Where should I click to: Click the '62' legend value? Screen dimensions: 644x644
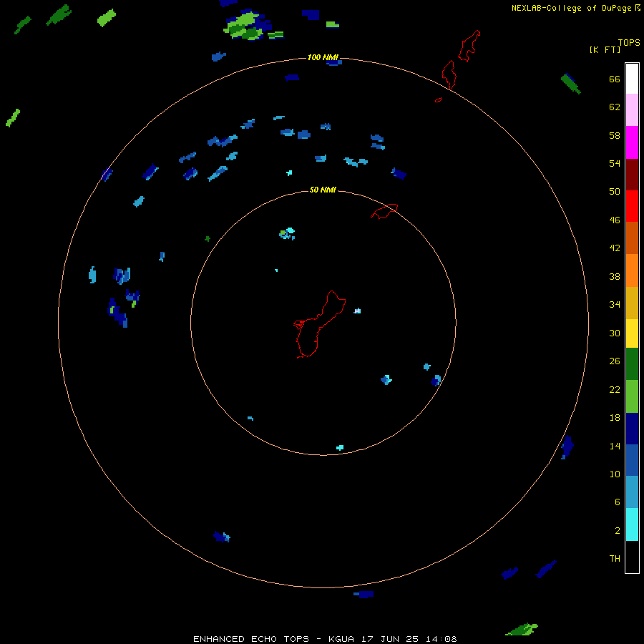615,107
